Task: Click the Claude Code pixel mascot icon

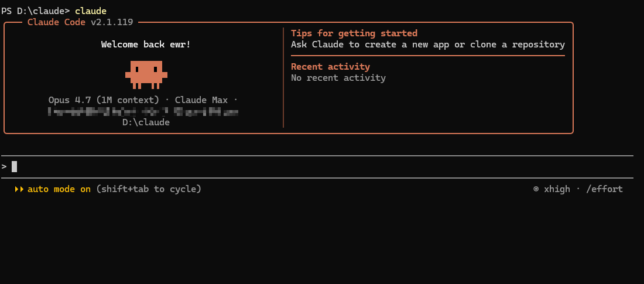Action: (x=146, y=75)
